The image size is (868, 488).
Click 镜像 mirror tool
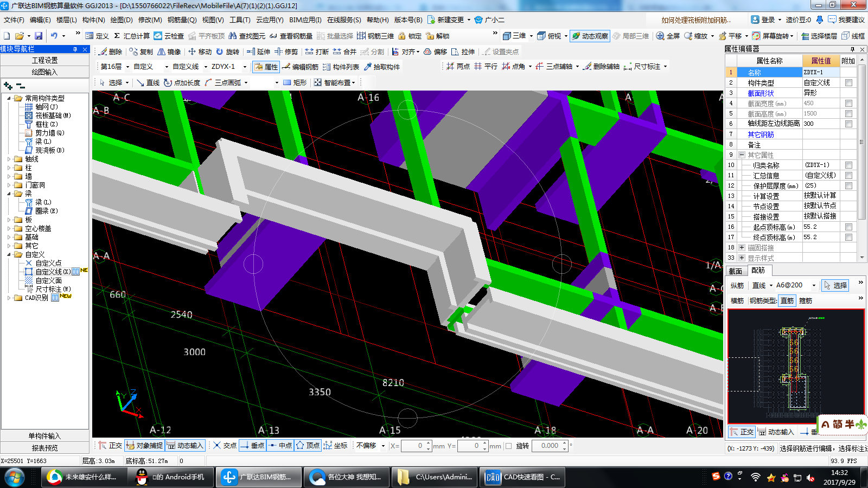pos(169,52)
